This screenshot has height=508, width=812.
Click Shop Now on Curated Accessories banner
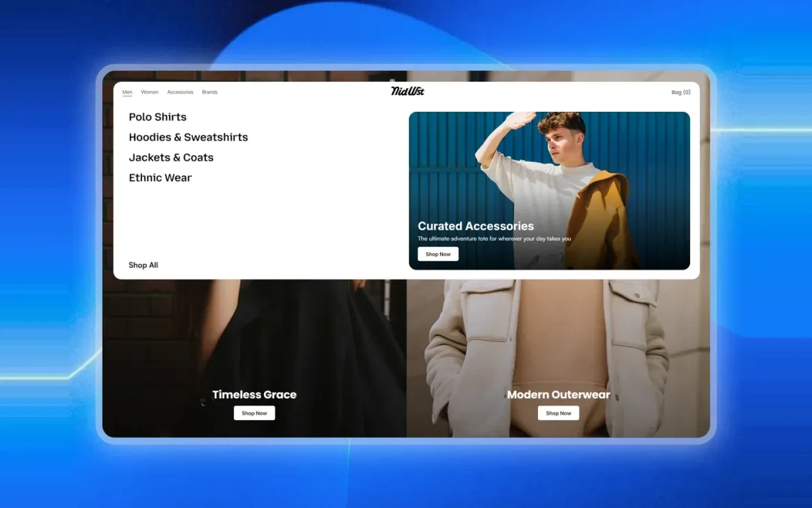(438, 254)
